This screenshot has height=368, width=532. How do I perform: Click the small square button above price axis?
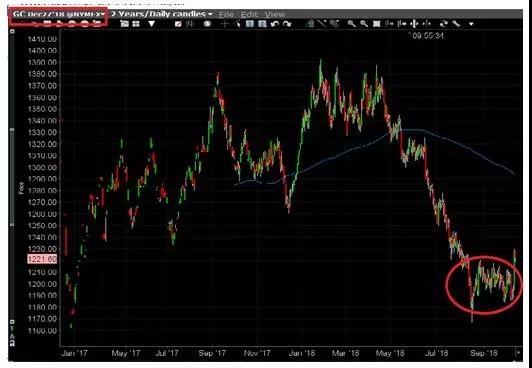12,31
